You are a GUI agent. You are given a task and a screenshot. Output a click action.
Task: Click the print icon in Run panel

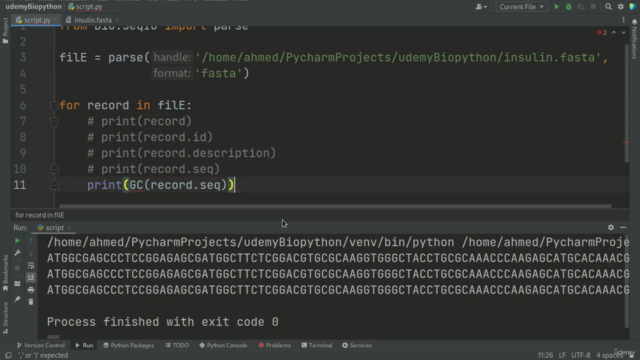click(31, 290)
